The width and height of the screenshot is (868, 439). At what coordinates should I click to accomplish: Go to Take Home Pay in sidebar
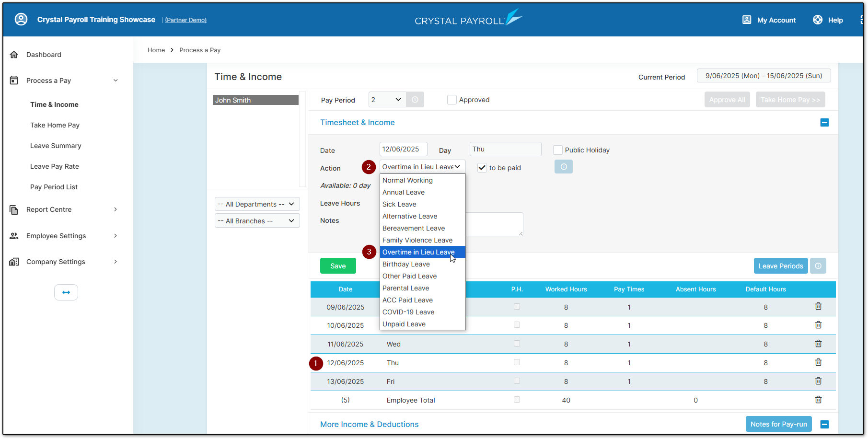coord(55,125)
